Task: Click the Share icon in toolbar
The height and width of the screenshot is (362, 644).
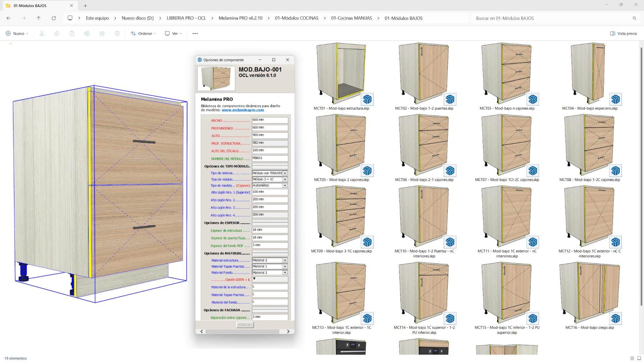Action: (102, 34)
